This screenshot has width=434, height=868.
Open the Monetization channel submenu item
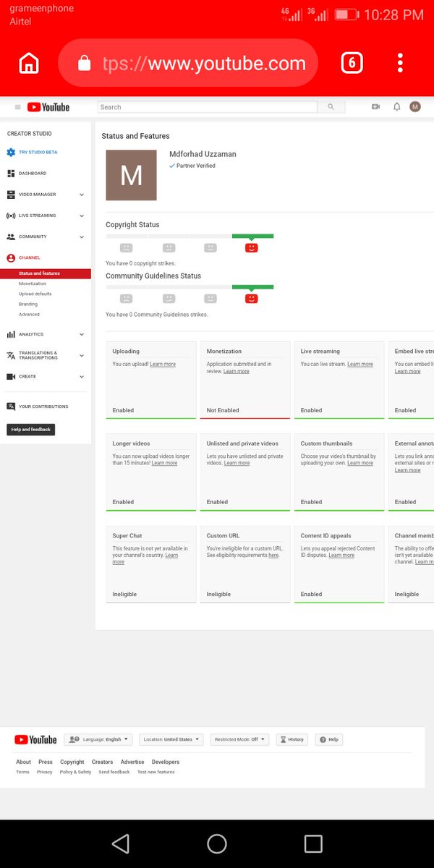click(x=33, y=284)
